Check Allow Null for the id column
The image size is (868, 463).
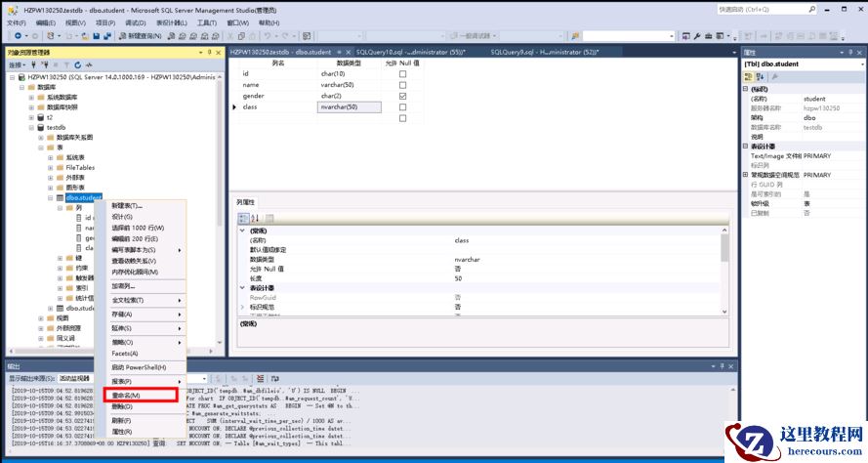point(402,74)
